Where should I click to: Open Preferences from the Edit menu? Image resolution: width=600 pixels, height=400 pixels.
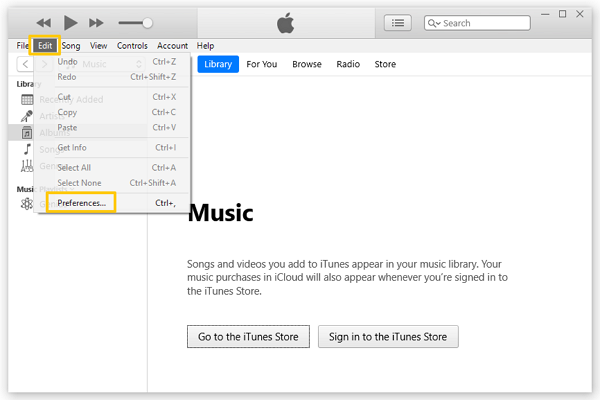[x=112, y=203]
